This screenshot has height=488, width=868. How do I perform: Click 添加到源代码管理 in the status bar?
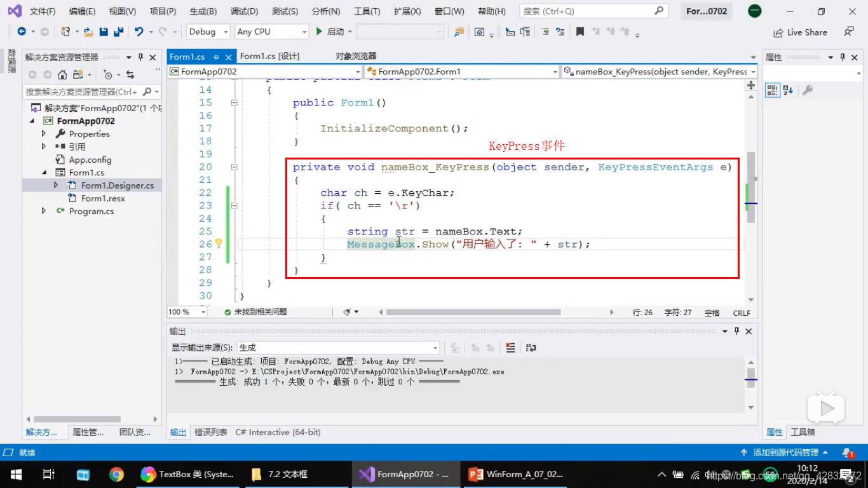coord(785,452)
